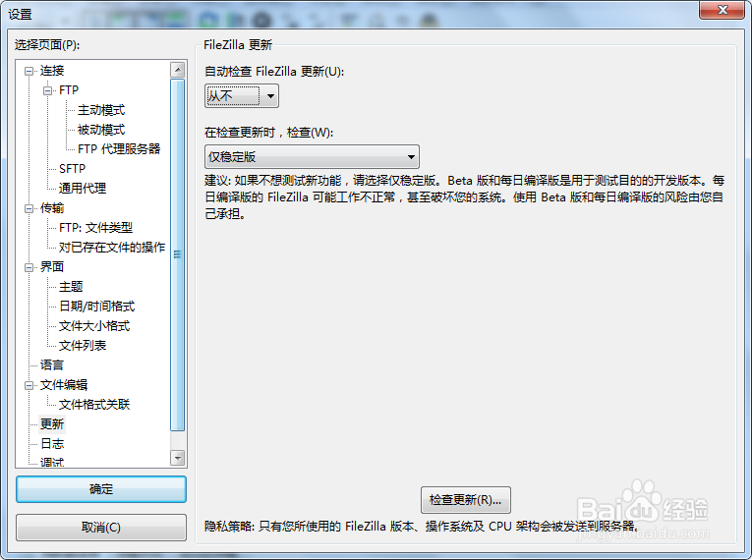Open the 自动检查更新 frequency dropdown
752x560 pixels.
[x=242, y=96]
